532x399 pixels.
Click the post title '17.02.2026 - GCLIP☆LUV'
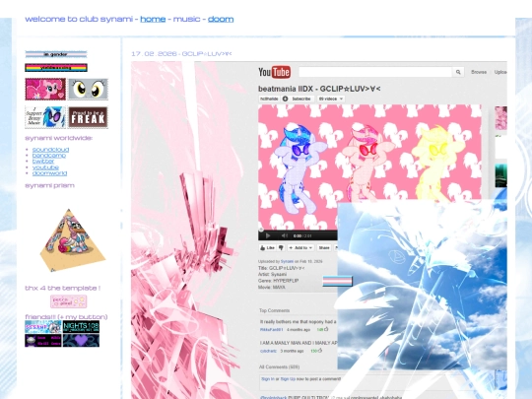tap(181, 54)
